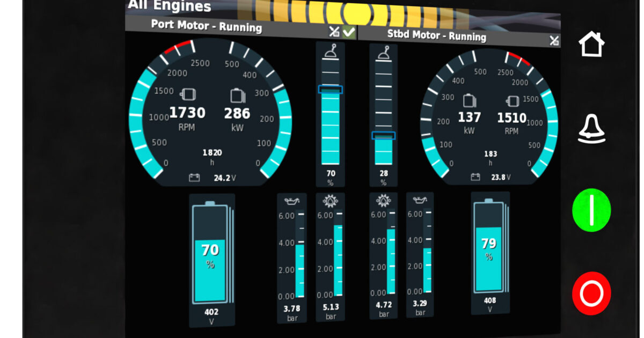Open the alarm bell panel on the right bezel
644x338 pixels.
coord(592,129)
